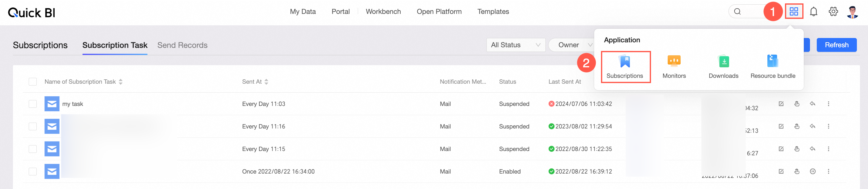This screenshot has width=868, height=189.
Task: Check the box for the Enabled task row
Action: coord(33,171)
